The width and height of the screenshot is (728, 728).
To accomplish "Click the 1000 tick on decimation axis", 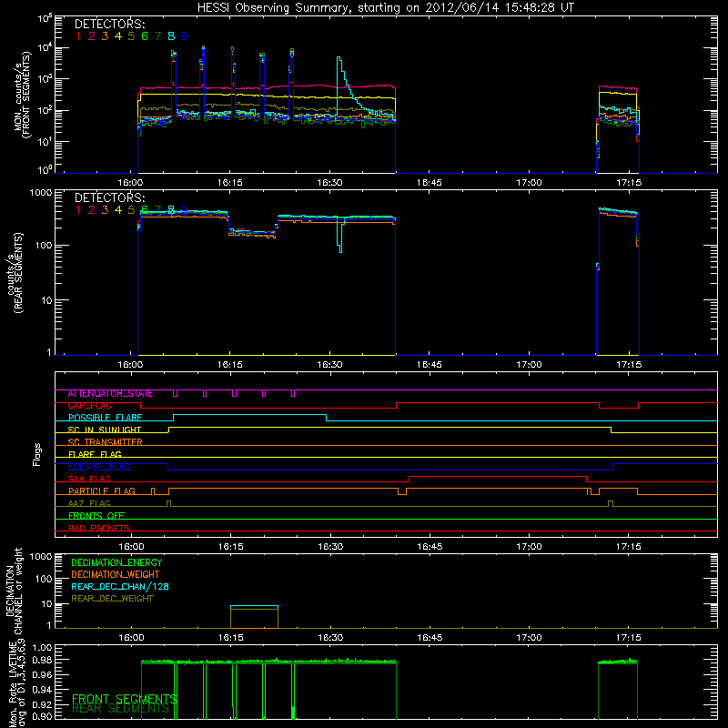I will click(41, 557).
